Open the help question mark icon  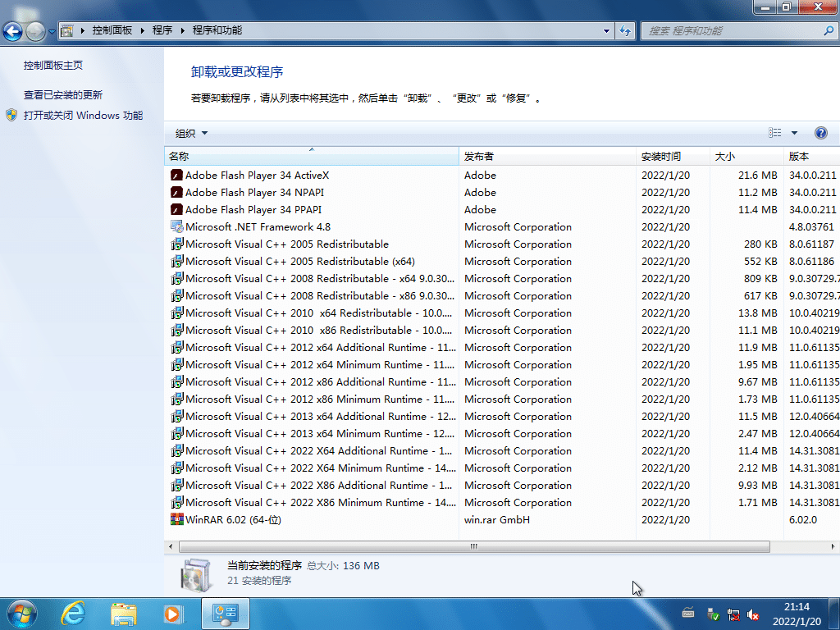point(820,133)
